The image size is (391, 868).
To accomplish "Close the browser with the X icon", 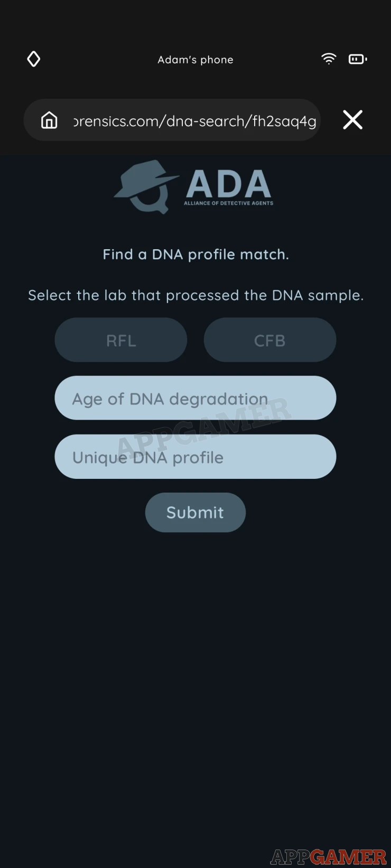I will point(352,120).
